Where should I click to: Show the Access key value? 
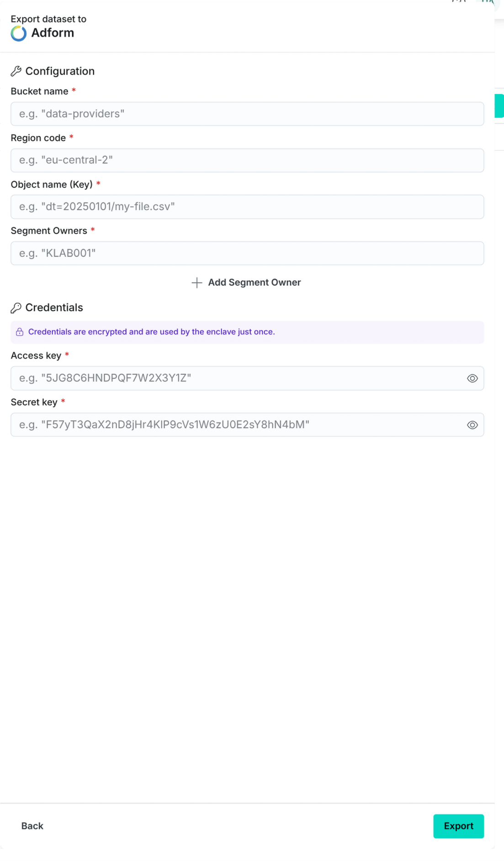pyautogui.click(x=472, y=378)
